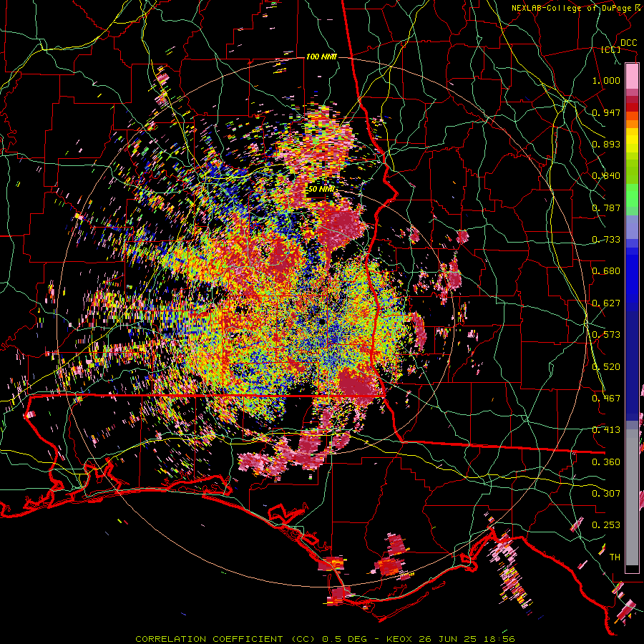Select the 0.733 scale value label
This screenshot has width=644, height=644.
[x=606, y=240]
